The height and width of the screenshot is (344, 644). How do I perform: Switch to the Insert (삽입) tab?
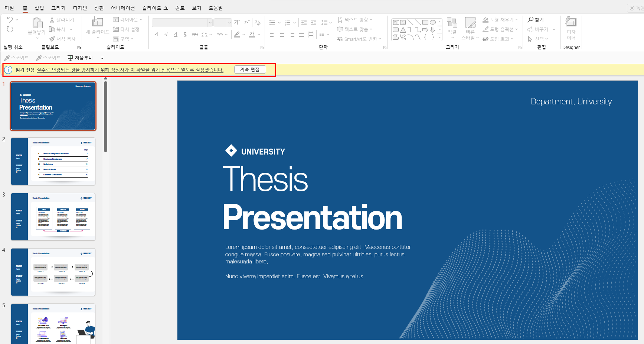[39, 8]
